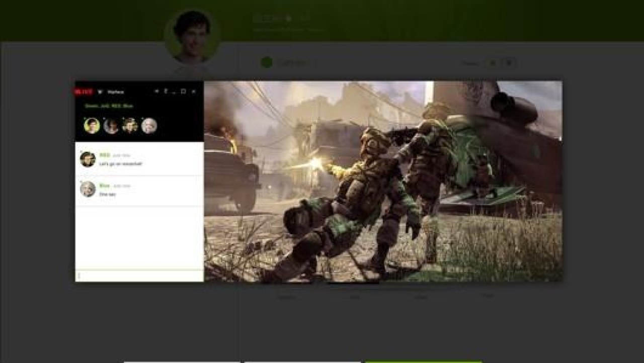Click the green status circle on background page
The image size is (644, 363).
pyautogui.click(x=267, y=63)
